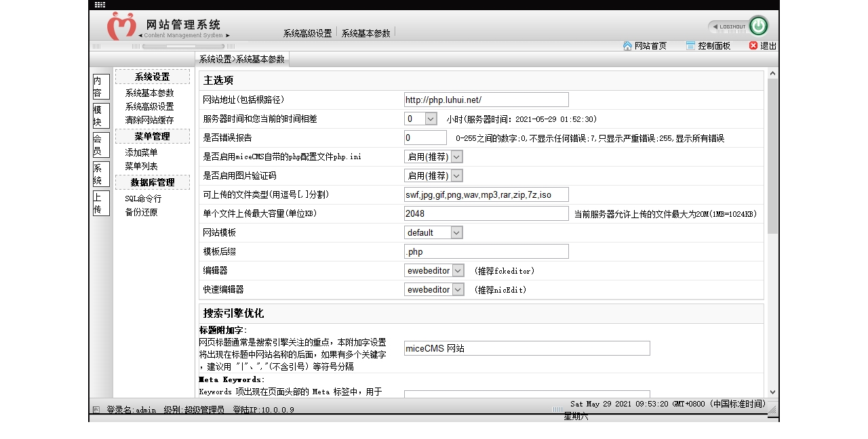868x439 pixels.
Task: Click the vertical scrollbar thumb
Action: coord(772,156)
